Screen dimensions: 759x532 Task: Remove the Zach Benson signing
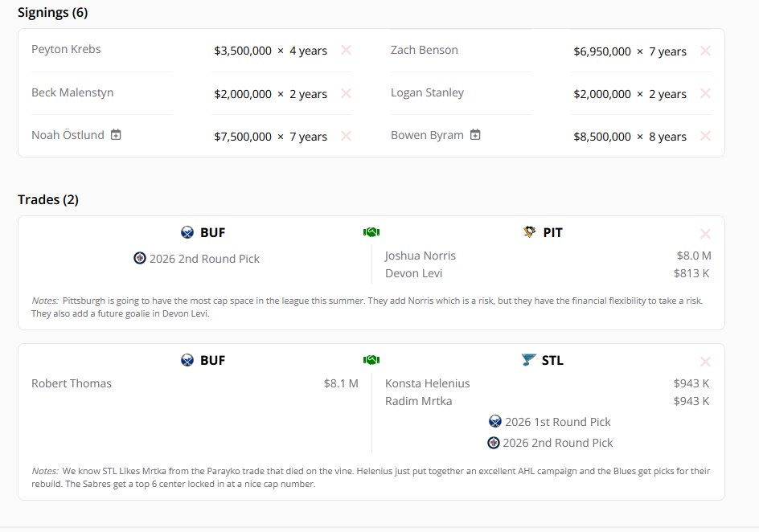coord(705,51)
